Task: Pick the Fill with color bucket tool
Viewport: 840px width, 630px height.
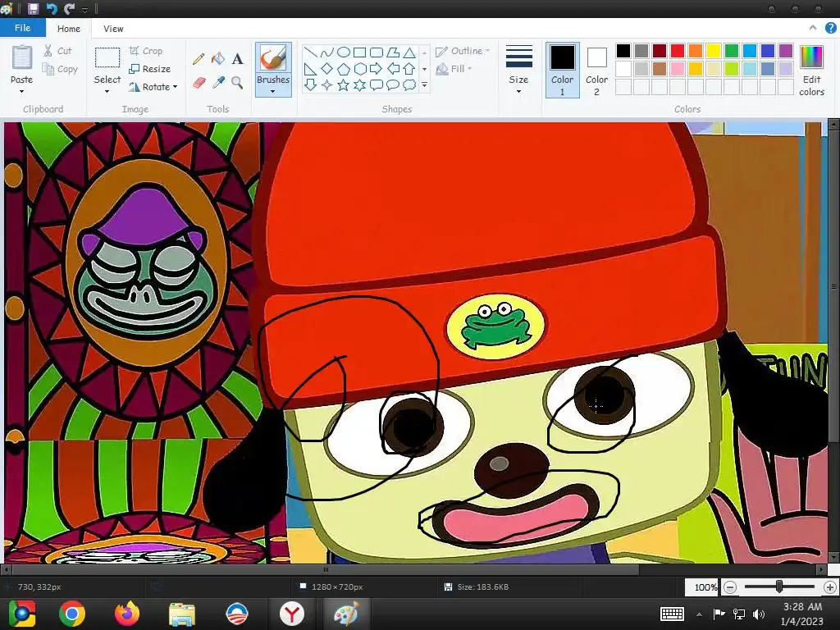Action: (x=218, y=59)
